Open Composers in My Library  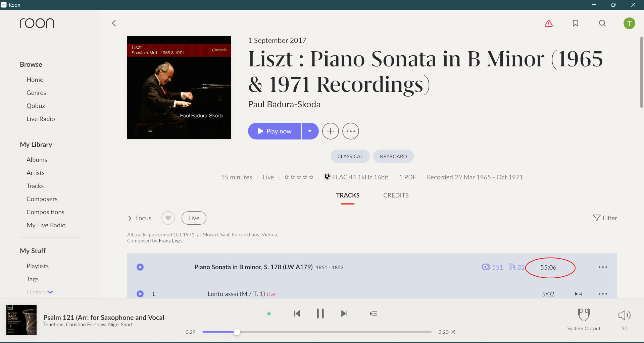(42, 199)
